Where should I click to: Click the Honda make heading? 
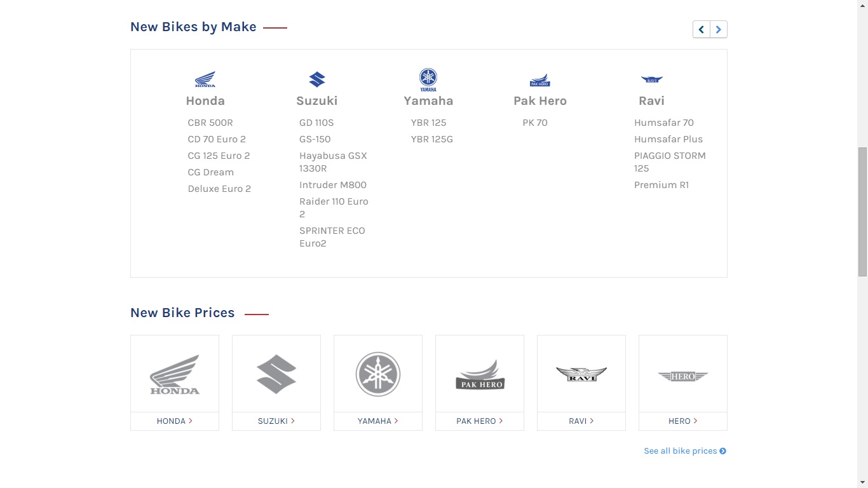coord(205,101)
